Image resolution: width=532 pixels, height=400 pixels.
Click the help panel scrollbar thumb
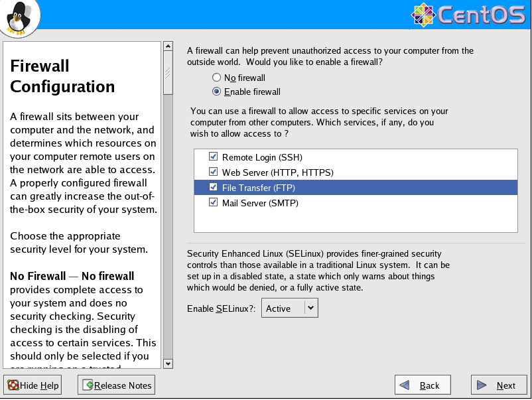point(168,73)
